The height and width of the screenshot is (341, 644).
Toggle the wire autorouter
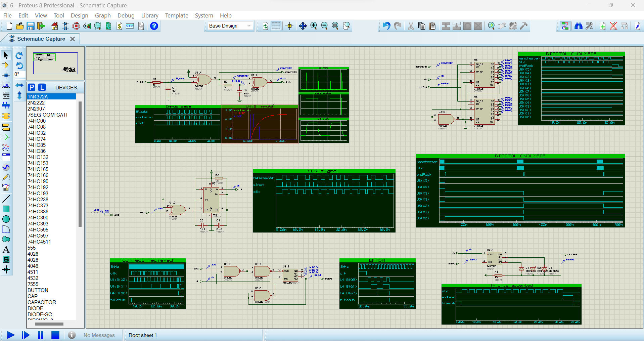565,26
